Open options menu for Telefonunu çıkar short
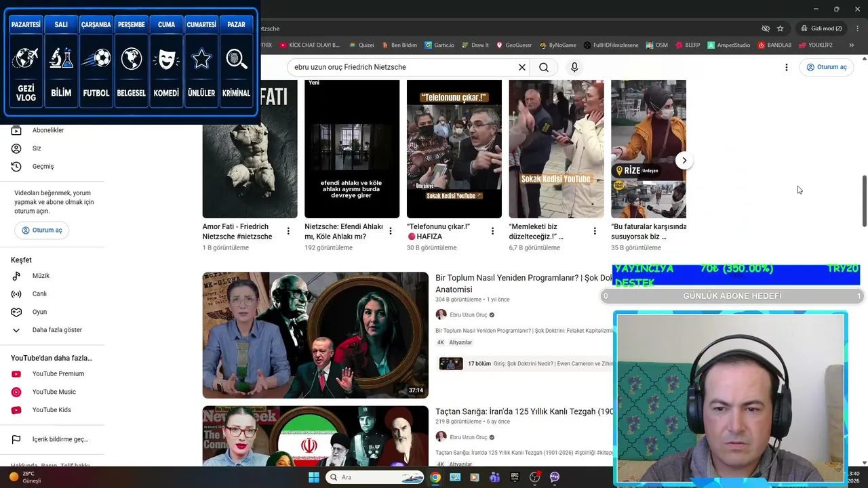This screenshot has width=868, height=488. coord(493,231)
